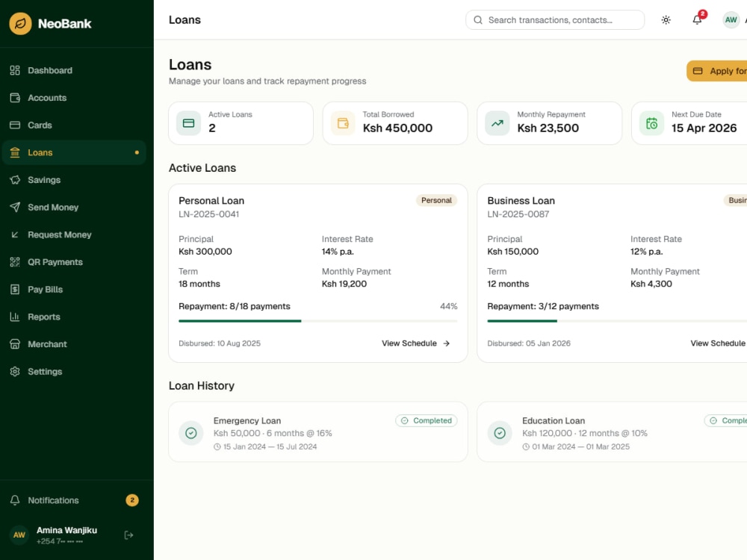The height and width of the screenshot is (560, 747).
Task: Click loan number LN-2025-0087
Action: pos(518,214)
